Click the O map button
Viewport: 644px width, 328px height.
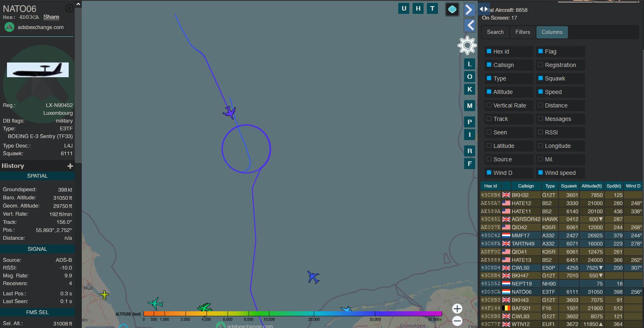click(x=469, y=77)
